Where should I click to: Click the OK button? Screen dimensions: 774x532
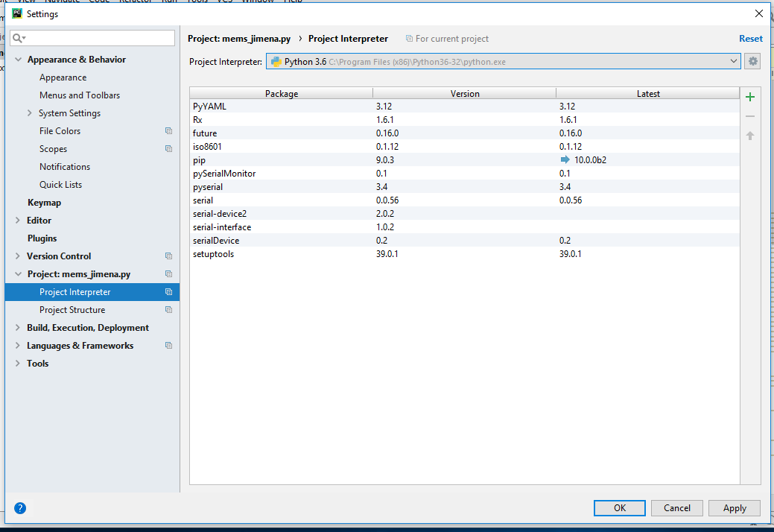click(x=620, y=508)
